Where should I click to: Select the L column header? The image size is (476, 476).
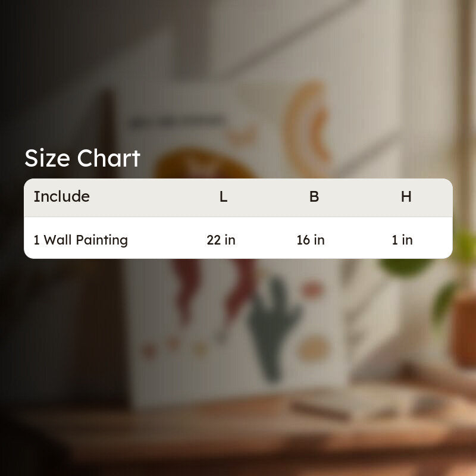pyautogui.click(x=224, y=197)
